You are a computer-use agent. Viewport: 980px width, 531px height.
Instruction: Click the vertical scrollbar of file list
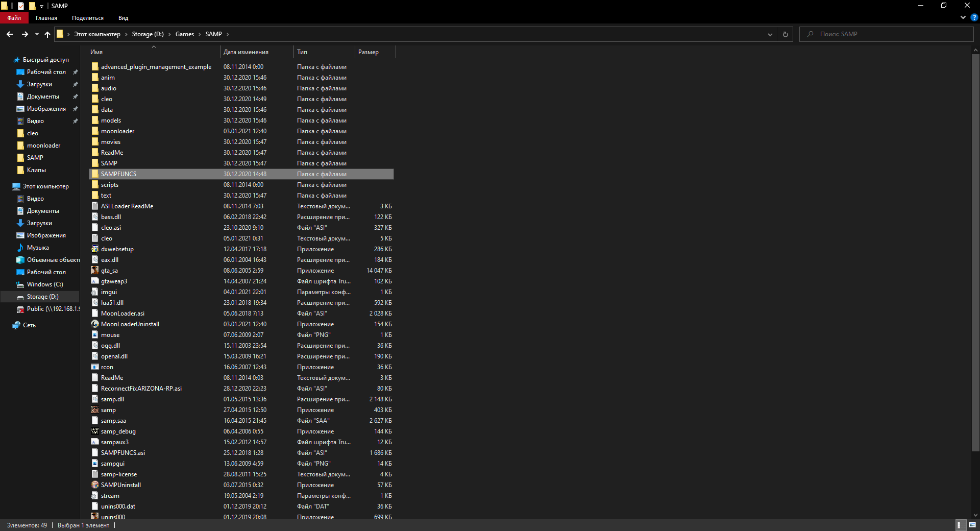tap(975, 255)
